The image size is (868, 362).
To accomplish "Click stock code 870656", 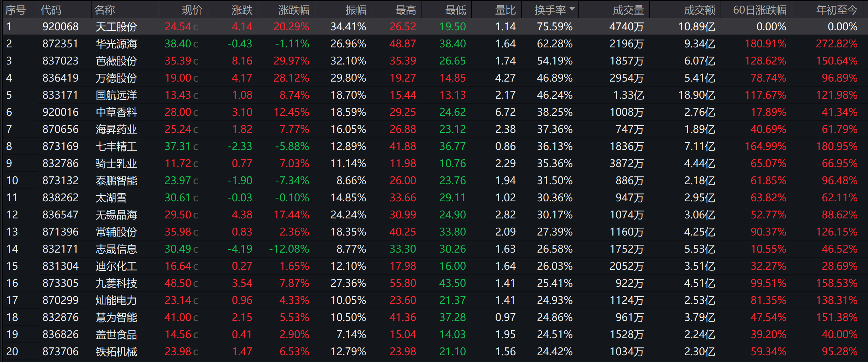I will [61, 129].
